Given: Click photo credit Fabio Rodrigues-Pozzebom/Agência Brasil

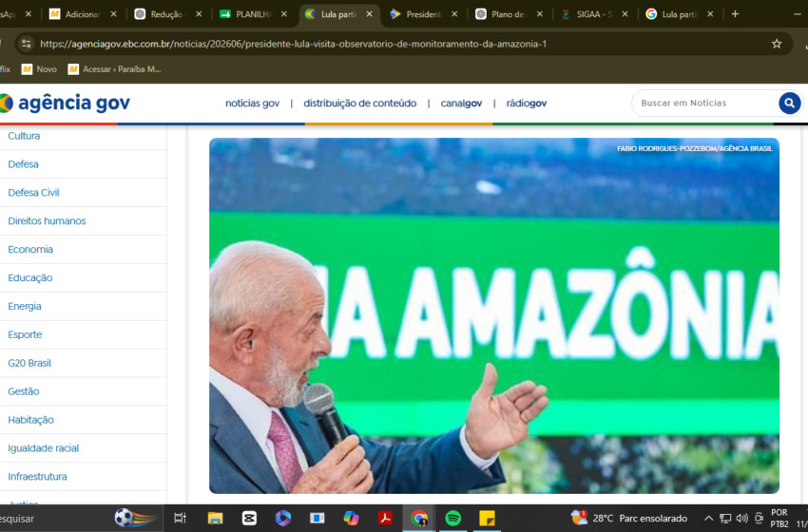Looking at the screenshot, I should [695, 148].
